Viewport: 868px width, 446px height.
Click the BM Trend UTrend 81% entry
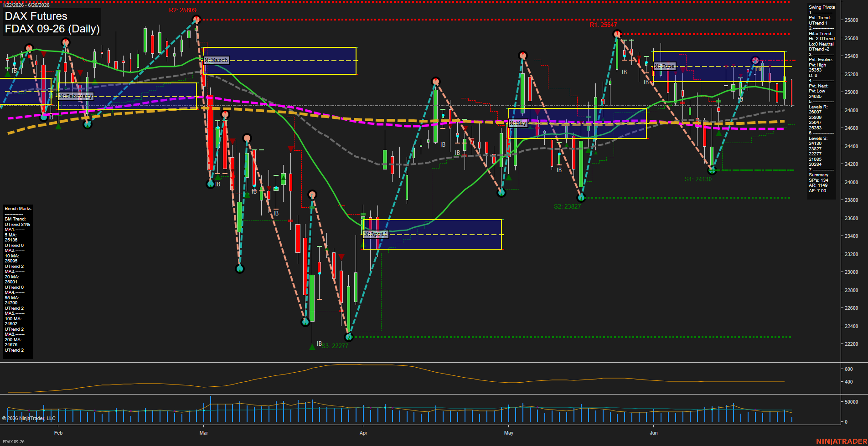(17, 222)
